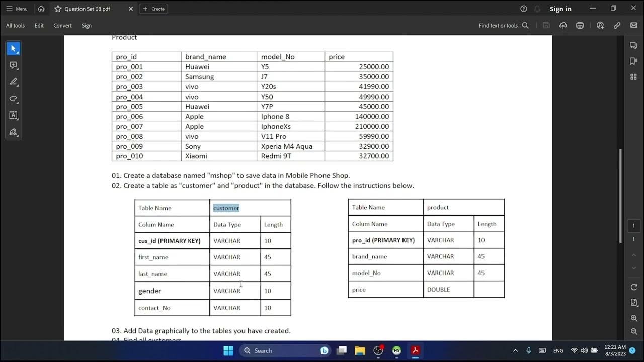This screenshot has width=644, height=362.
Task: Open the All tools menu
Action: coord(15,25)
